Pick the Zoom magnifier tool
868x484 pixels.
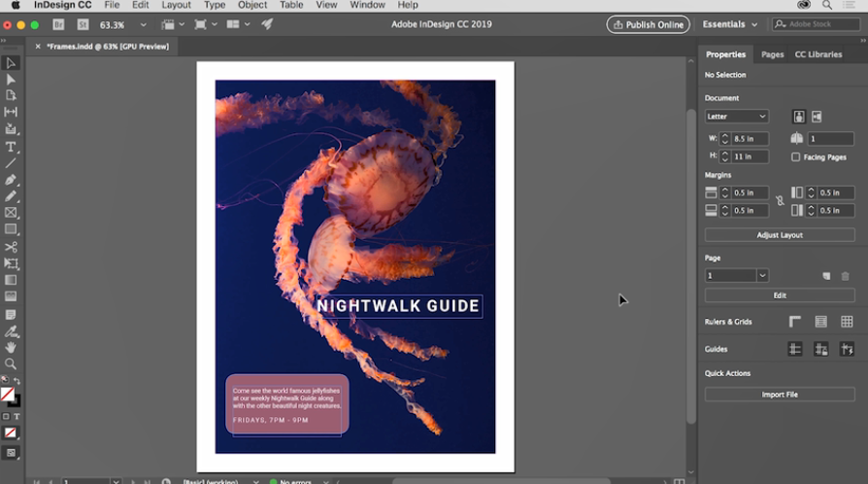click(11, 363)
